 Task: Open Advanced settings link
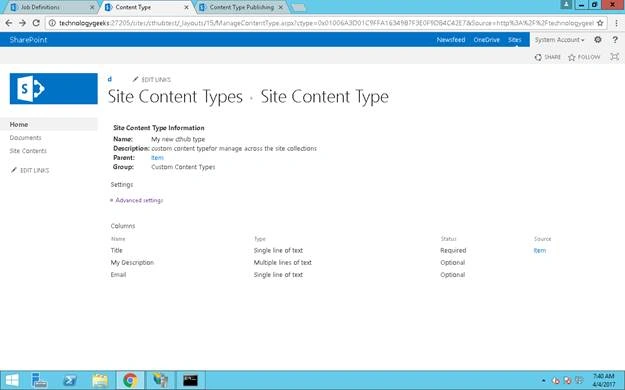[139, 200]
